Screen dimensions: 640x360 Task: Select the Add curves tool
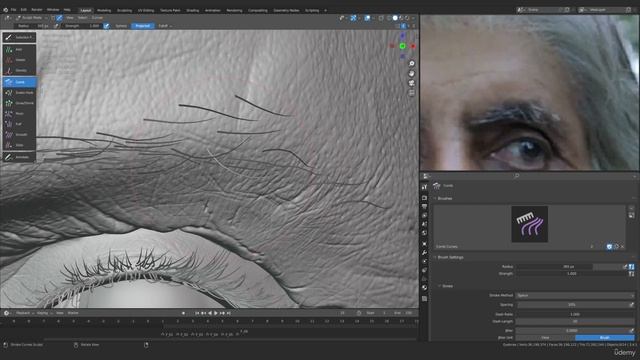[x=19, y=49]
